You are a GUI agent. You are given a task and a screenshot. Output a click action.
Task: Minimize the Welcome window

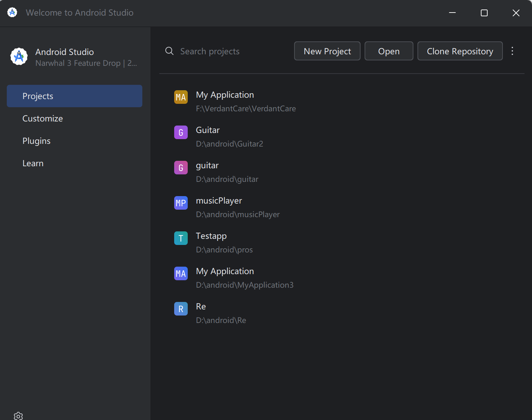[x=452, y=13]
